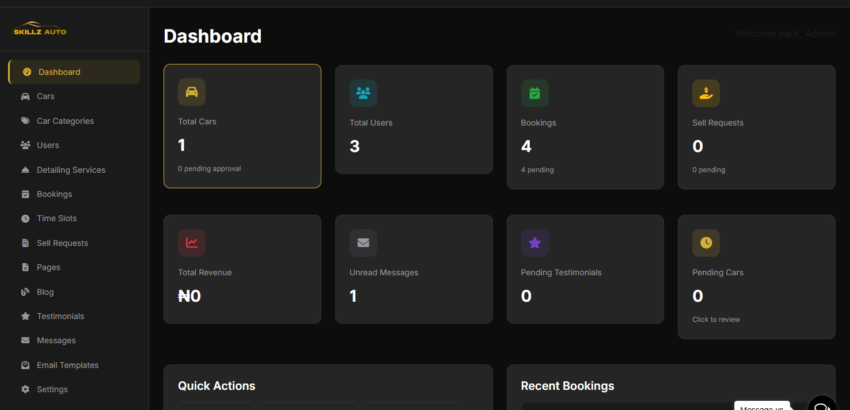Click the Dashboard gauge icon in sidebar
Viewport: 850px width, 410px height.
point(27,72)
